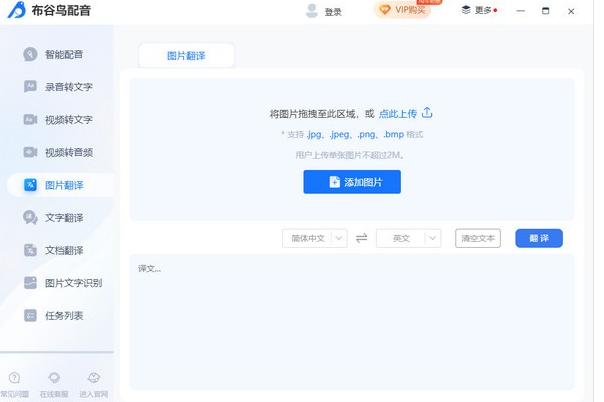604x402 pixels.
Task: Open the 文字翻译 section
Action: (x=64, y=218)
